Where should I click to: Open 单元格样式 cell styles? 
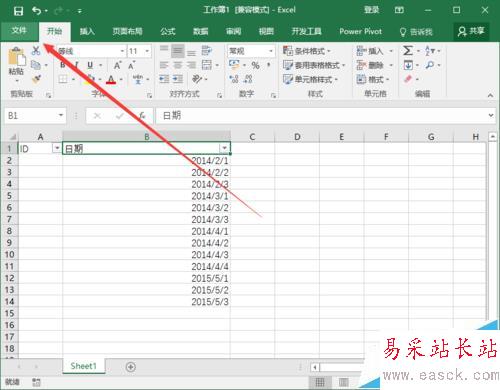310,79
